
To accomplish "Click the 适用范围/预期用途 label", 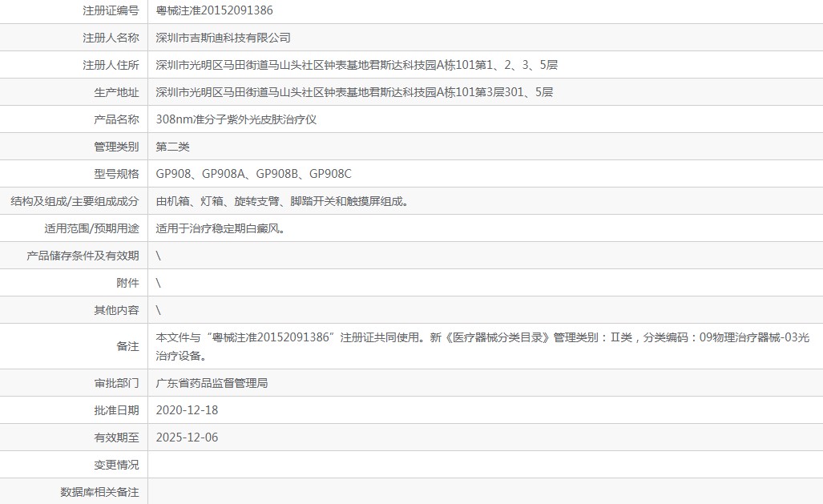I will coord(92,229).
